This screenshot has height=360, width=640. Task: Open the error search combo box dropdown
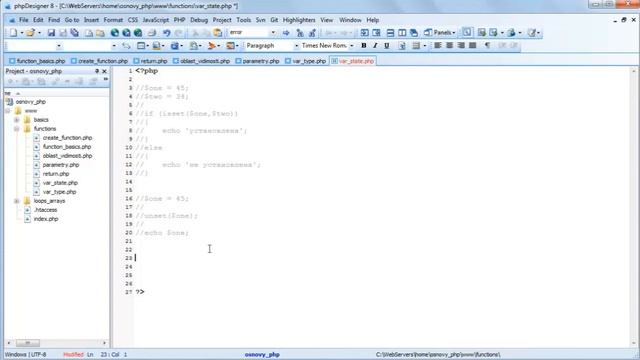click(x=273, y=33)
